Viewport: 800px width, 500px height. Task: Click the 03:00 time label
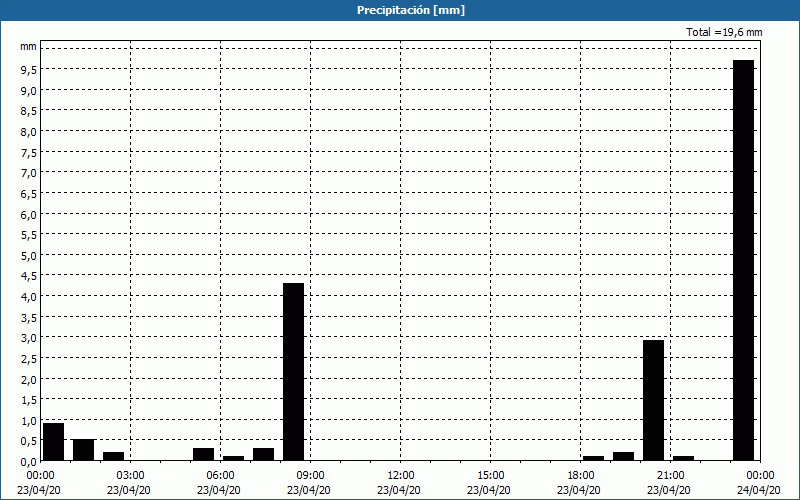130,476
